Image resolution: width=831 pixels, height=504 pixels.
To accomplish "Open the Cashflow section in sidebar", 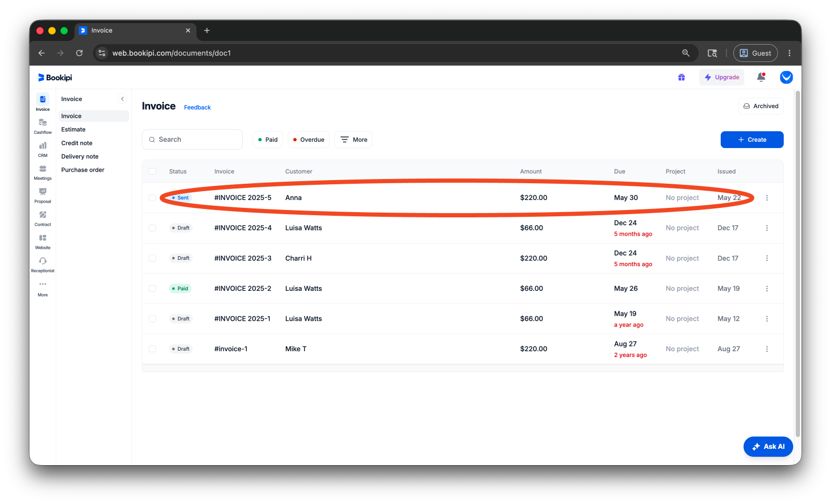I will [43, 126].
